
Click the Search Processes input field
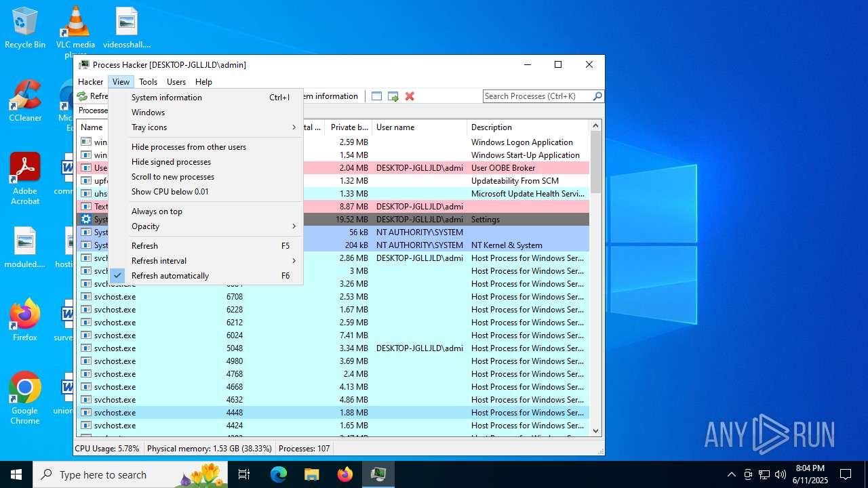pos(537,96)
